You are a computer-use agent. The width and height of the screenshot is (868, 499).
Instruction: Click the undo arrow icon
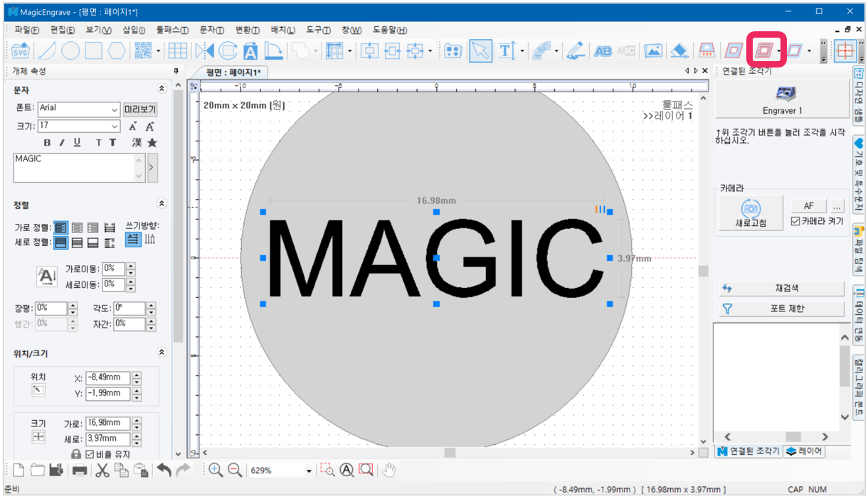[164, 470]
